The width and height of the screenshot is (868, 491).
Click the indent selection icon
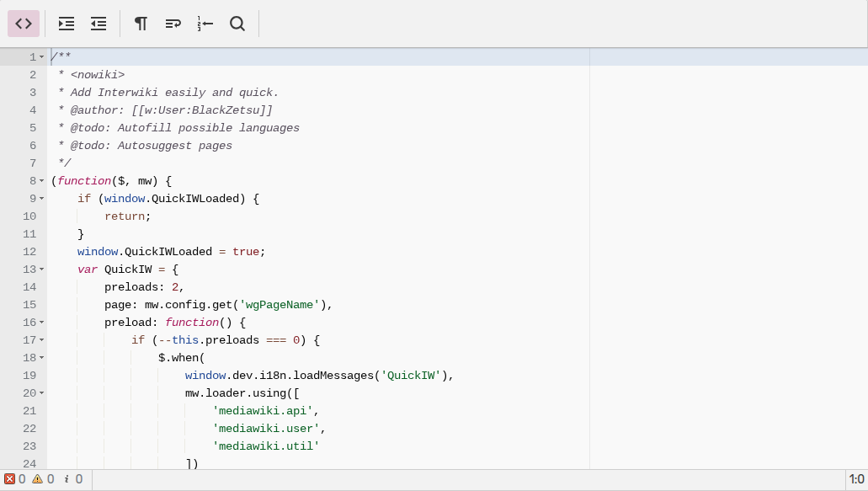(67, 24)
